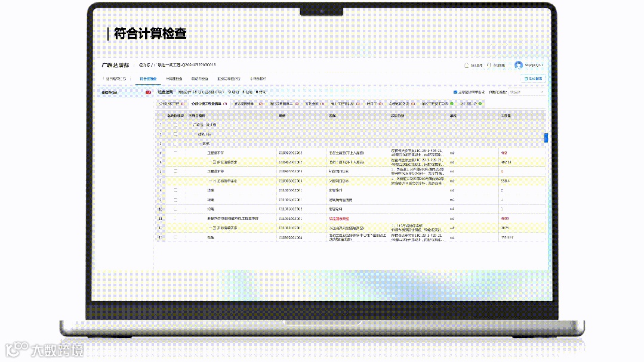Open the 报价对比分析 tab

pos(229,78)
